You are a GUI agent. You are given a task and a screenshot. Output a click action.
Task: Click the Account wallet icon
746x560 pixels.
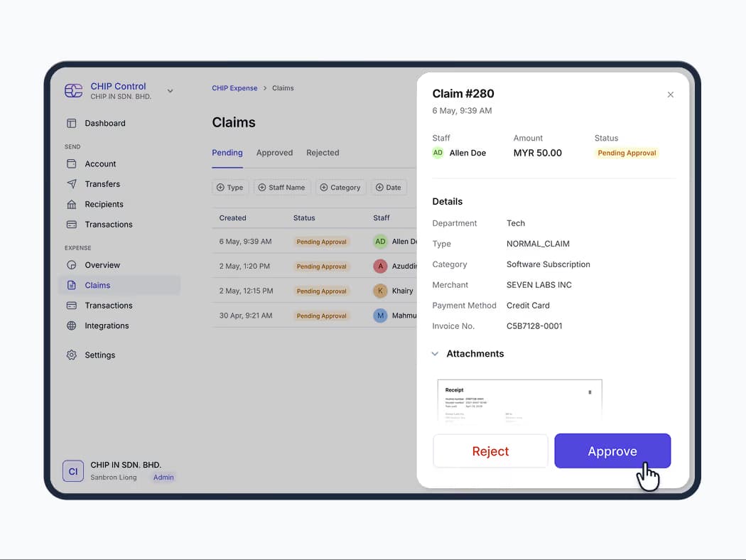(71, 163)
